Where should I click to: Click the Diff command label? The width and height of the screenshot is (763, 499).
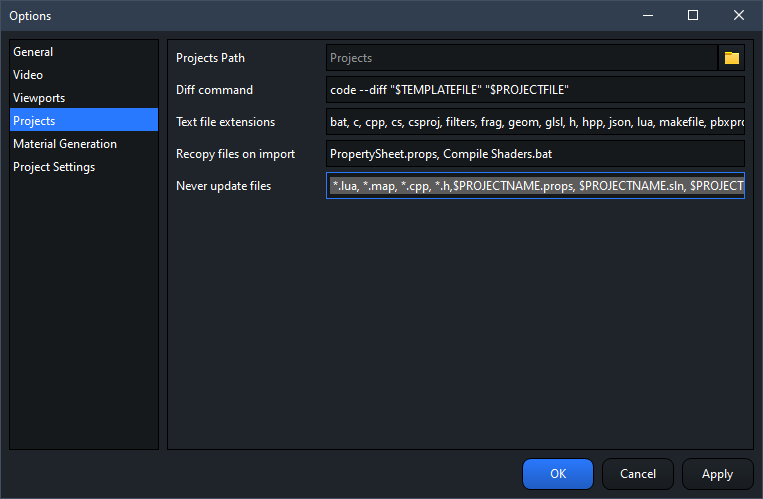(214, 90)
